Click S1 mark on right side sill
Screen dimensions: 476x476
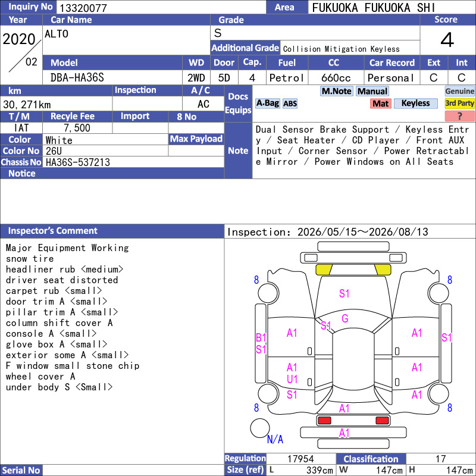coord(447,337)
